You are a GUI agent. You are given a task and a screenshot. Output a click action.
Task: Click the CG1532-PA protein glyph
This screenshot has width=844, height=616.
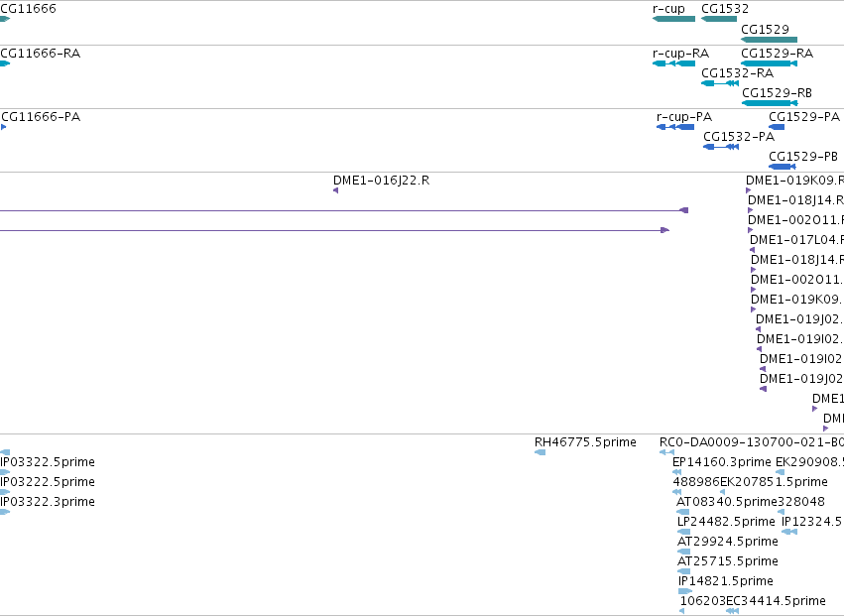point(721,147)
